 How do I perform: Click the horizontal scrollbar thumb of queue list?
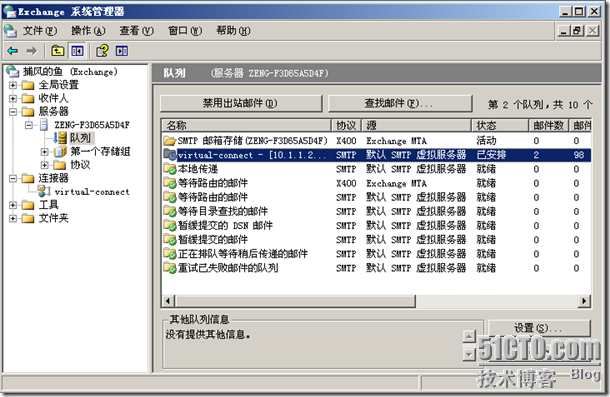[295, 301]
